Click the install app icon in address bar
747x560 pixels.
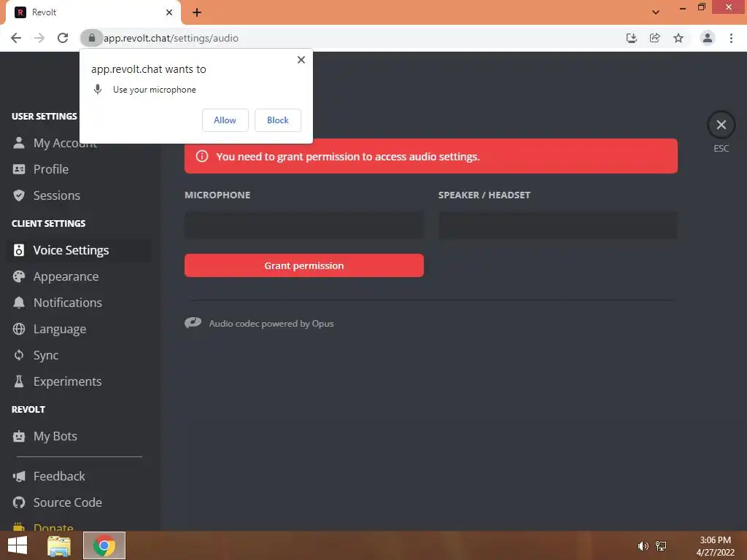pos(632,38)
